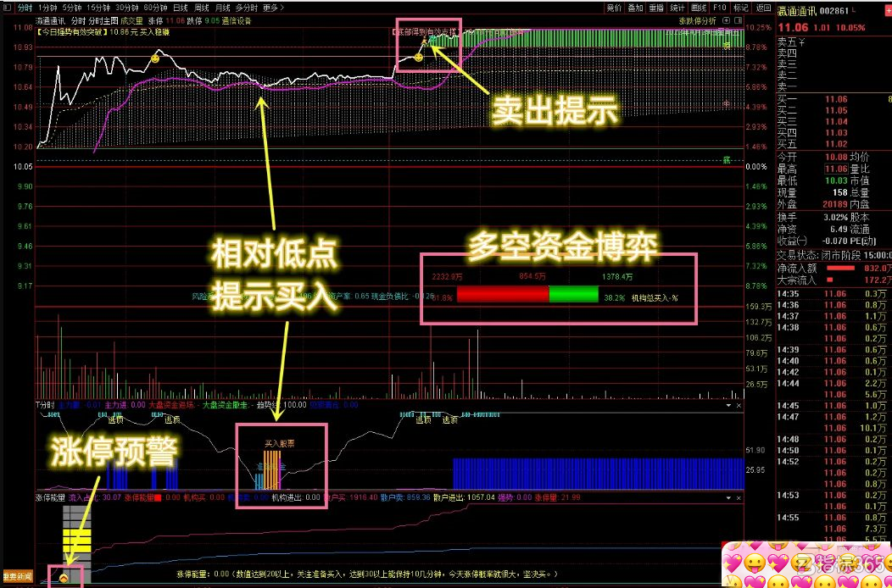Open the 周线 weekly chart
Viewport: 892px width, 588px height.
coord(202,8)
